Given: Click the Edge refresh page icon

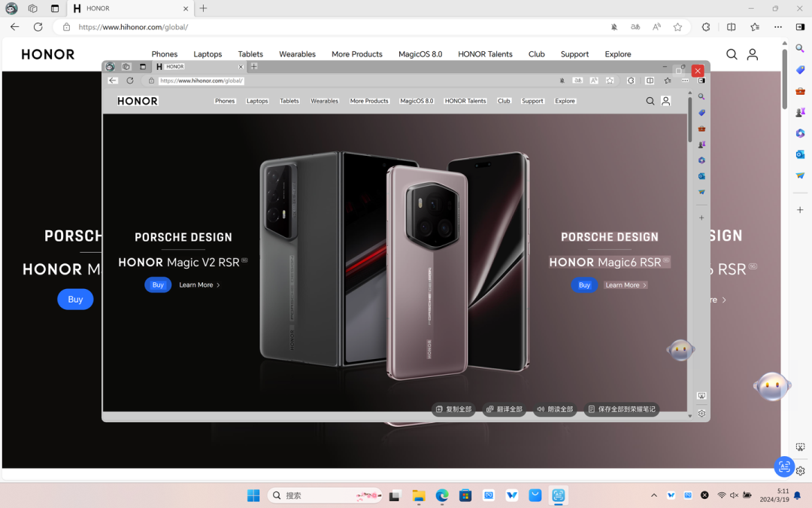Looking at the screenshot, I should click(x=38, y=27).
